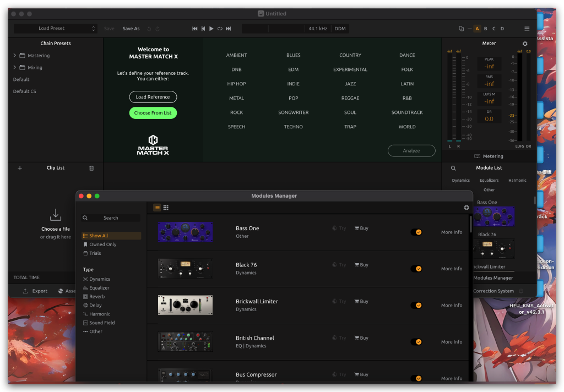Open More Info for Brickwall Limiter
Image resolution: width=564 pixels, height=392 pixels.
452,306
